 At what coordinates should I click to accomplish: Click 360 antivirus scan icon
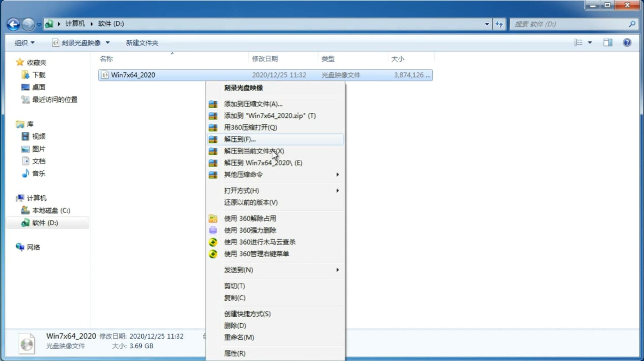point(212,242)
